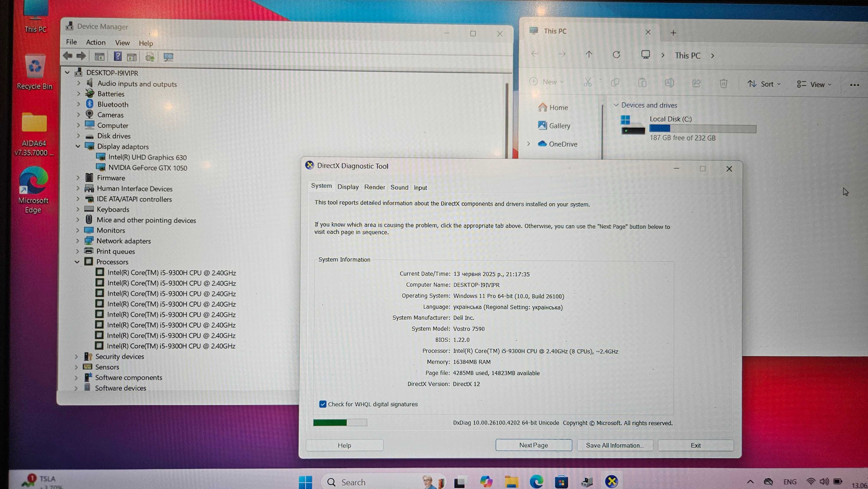Click Windows Start button on taskbar

306,482
